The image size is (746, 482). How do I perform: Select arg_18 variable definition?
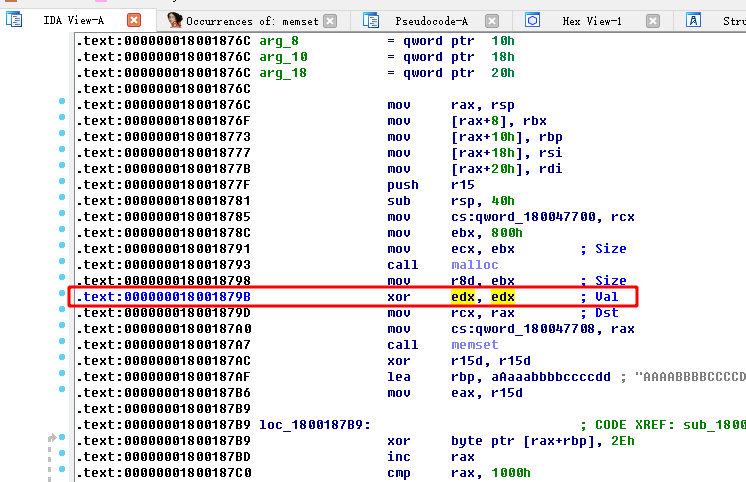283,73
